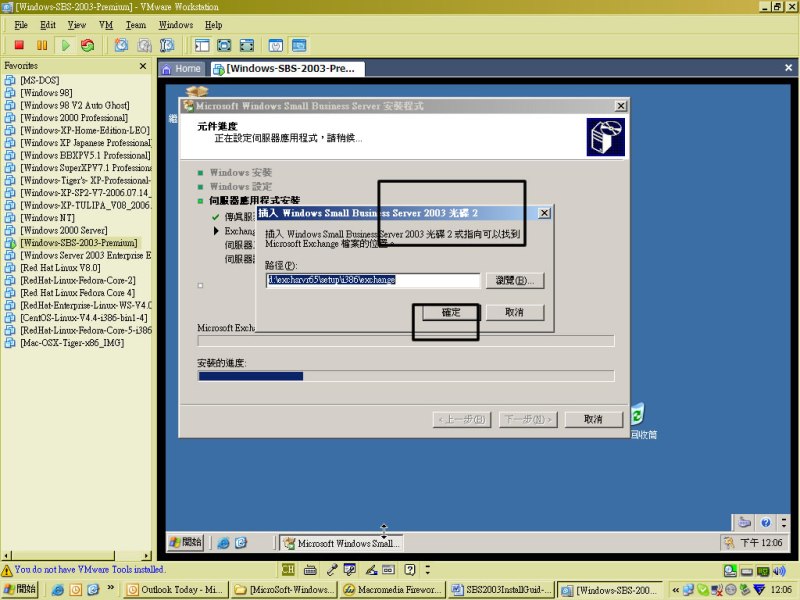This screenshot has height=600, width=800.
Task: Click the Revert to snapshot toolbar icon
Action: point(144,45)
